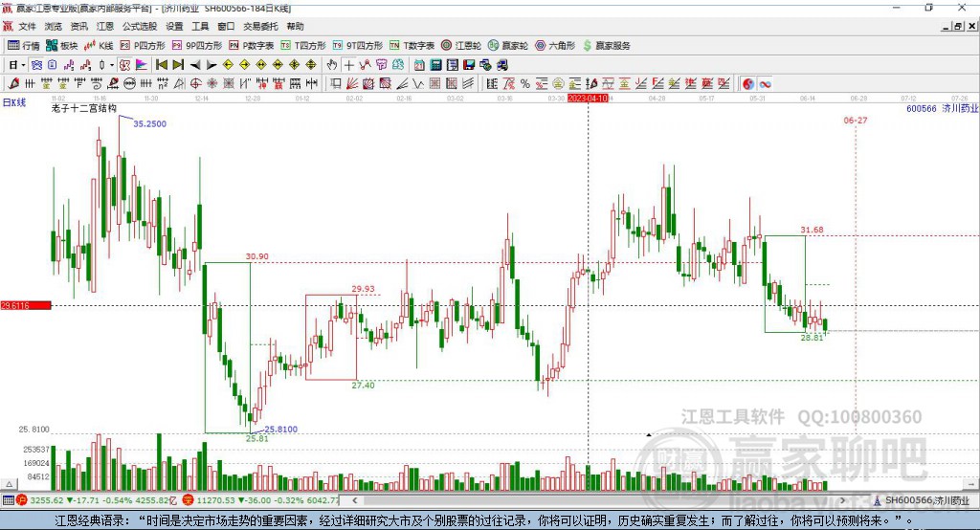The height and width of the screenshot is (530, 980).
Task: Open the 江恩 menu
Action: (x=105, y=26)
